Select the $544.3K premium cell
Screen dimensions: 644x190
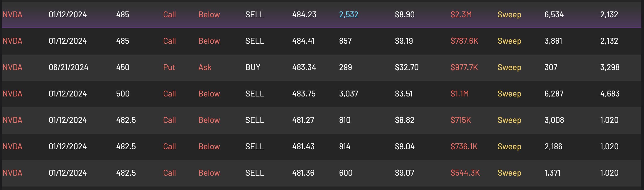coord(465,173)
